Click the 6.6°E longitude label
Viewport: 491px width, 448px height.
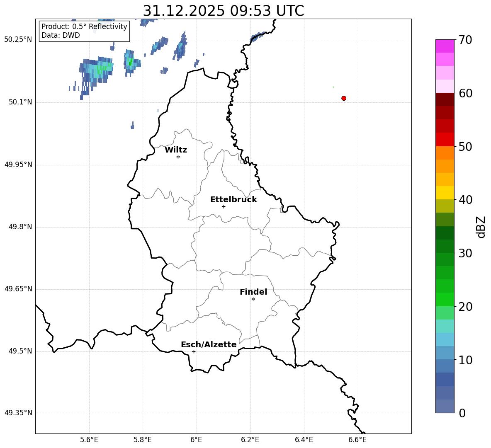pos(357,440)
